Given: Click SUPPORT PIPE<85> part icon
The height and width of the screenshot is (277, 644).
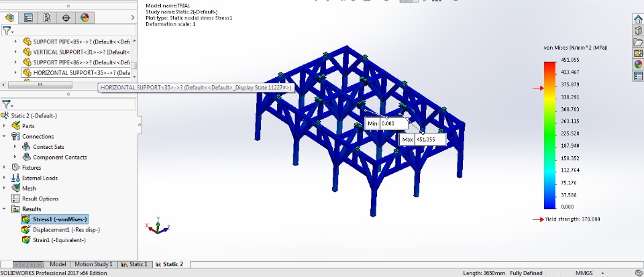Looking at the screenshot, I should (27, 42).
